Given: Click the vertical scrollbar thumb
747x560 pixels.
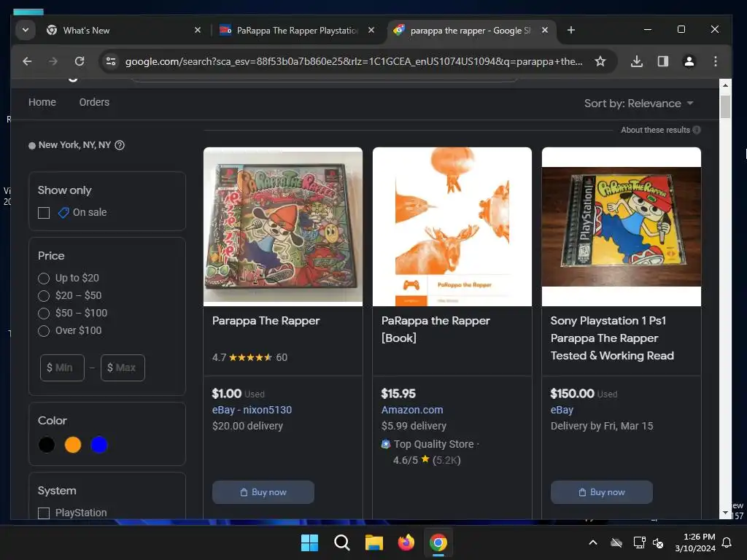Looking at the screenshot, I should (725, 106).
